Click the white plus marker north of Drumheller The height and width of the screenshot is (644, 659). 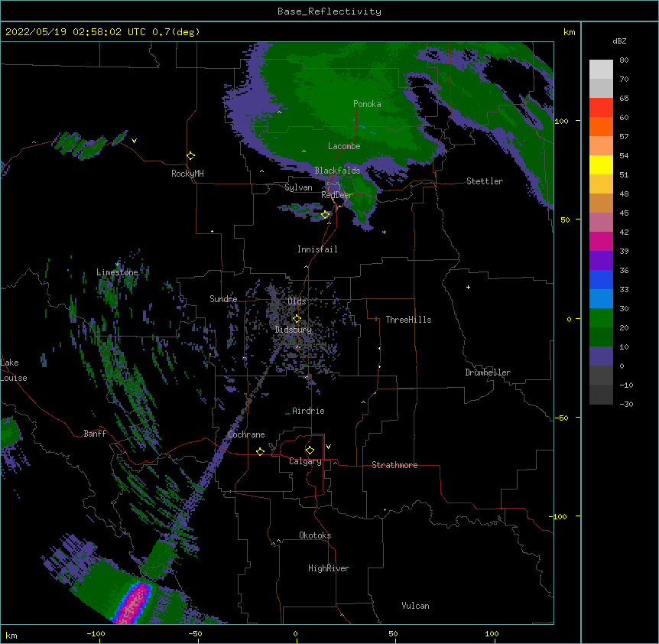[468, 287]
